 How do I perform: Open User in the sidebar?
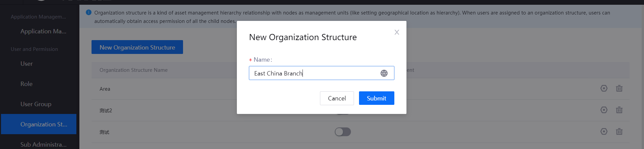click(27, 64)
